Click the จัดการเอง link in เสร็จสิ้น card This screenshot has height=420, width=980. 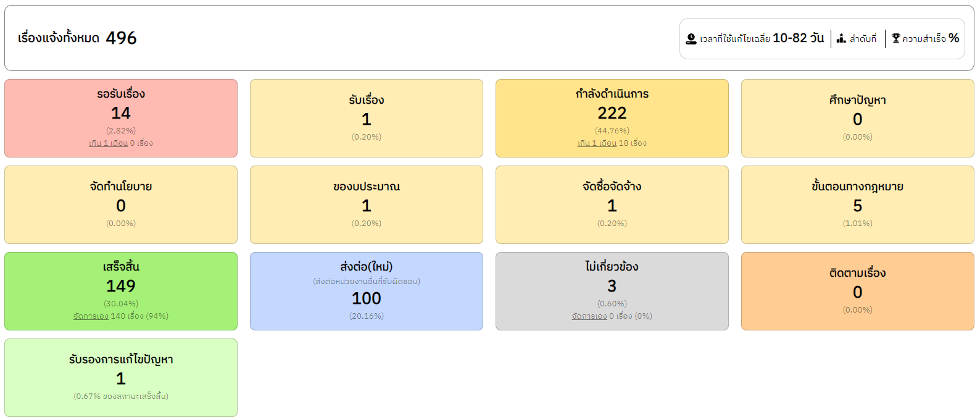pyautogui.click(x=91, y=316)
